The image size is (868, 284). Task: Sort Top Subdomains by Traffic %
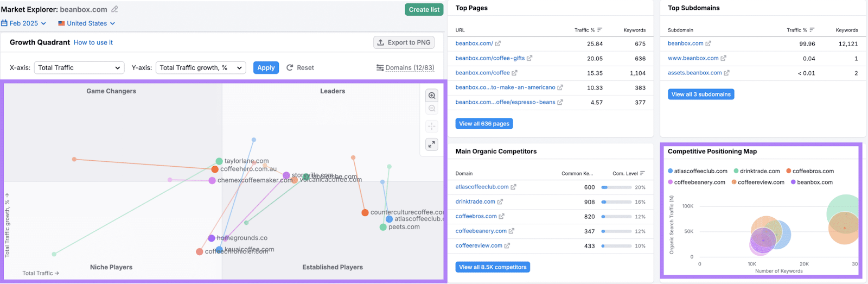(x=801, y=30)
